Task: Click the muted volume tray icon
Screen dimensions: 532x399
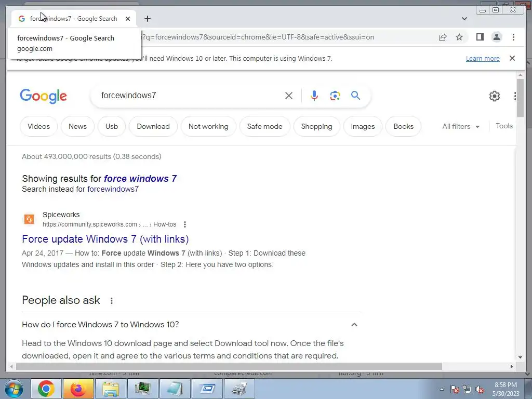Action: pyautogui.click(x=480, y=389)
